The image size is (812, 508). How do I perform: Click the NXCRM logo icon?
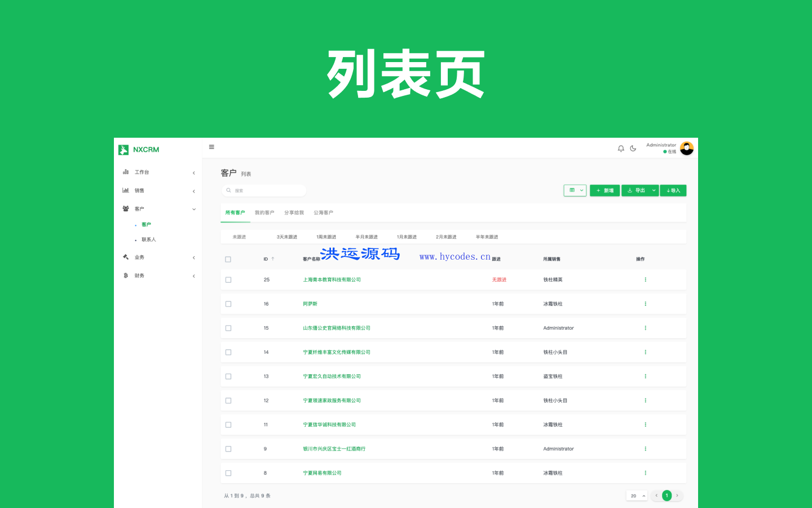[123, 150]
